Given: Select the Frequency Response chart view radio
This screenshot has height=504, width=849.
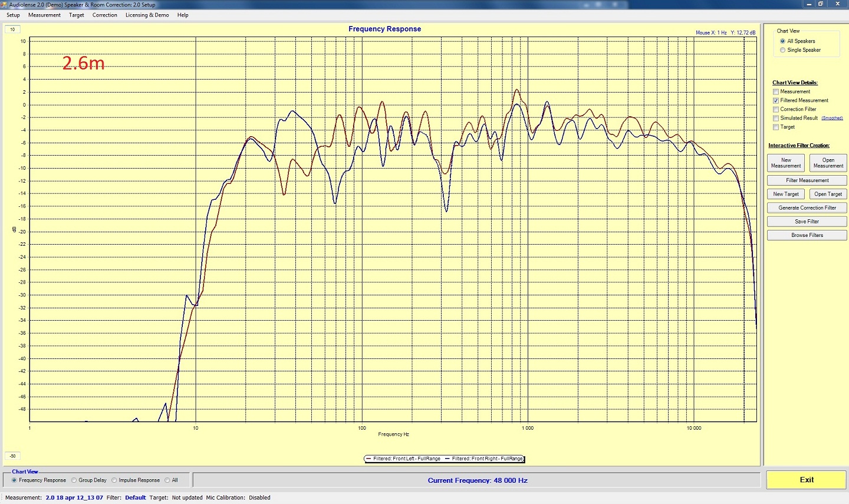Looking at the screenshot, I should (x=14, y=480).
